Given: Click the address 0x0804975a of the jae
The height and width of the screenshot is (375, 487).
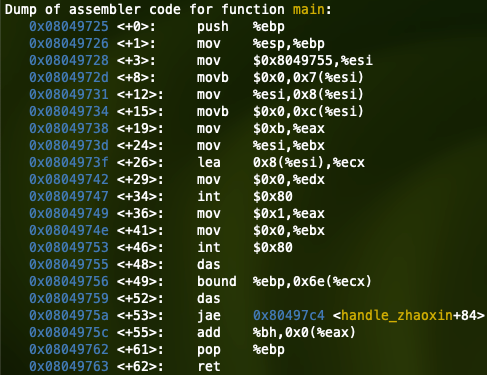Looking at the screenshot, I should pyautogui.click(x=69, y=315).
